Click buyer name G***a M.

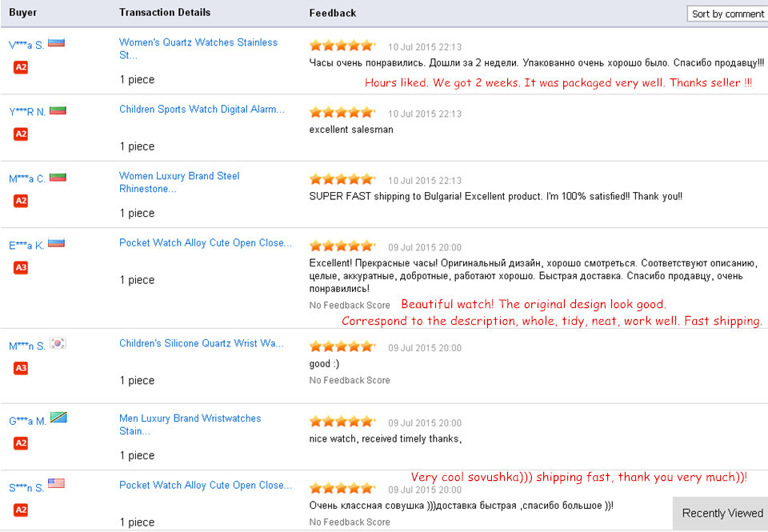(27, 422)
